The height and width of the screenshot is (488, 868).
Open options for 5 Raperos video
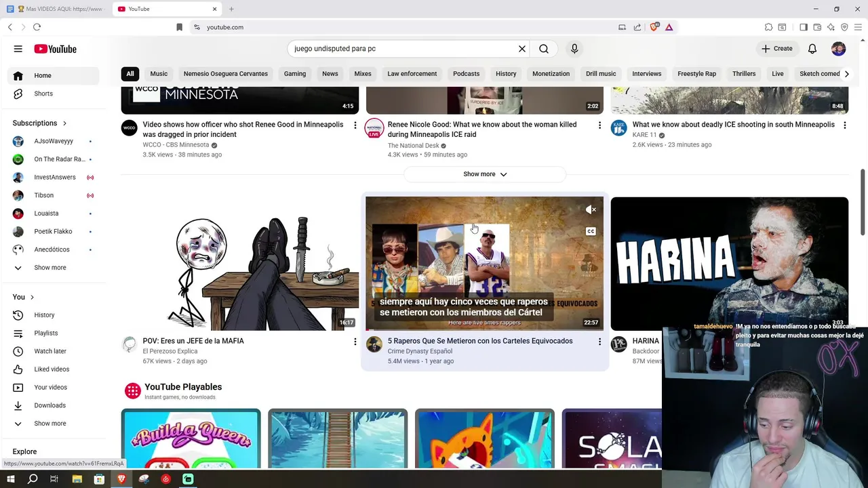pos(599,342)
